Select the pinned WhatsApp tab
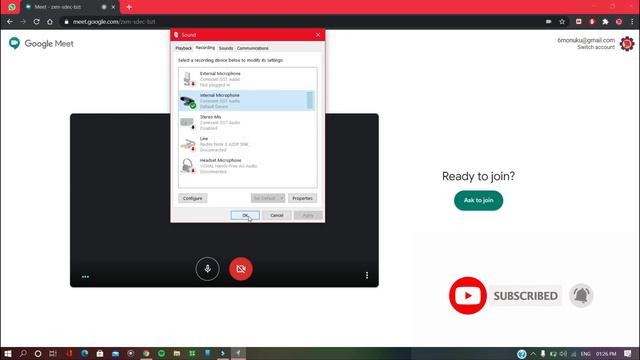The height and width of the screenshot is (360, 640). [x=12, y=7]
